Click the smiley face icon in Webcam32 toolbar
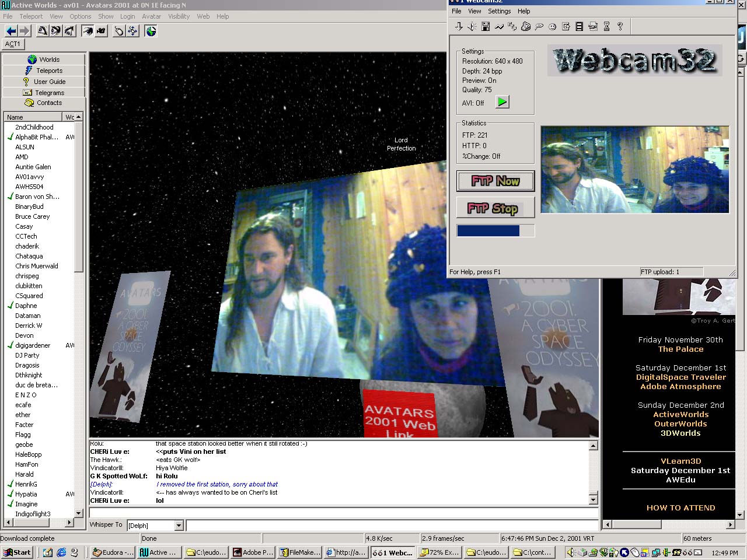Screen dimensions: 747x560 pos(552,26)
